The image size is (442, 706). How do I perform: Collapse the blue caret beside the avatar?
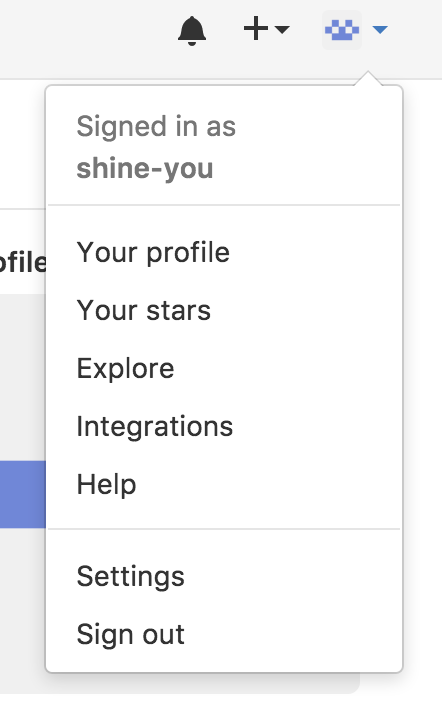coord(380,30)
